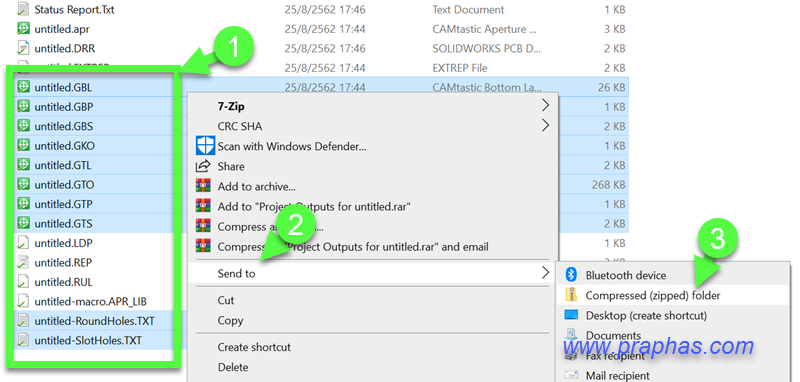Click the Mail recipient envelope icon
Viewport: 800px width, 382px height.
[571, 375]
